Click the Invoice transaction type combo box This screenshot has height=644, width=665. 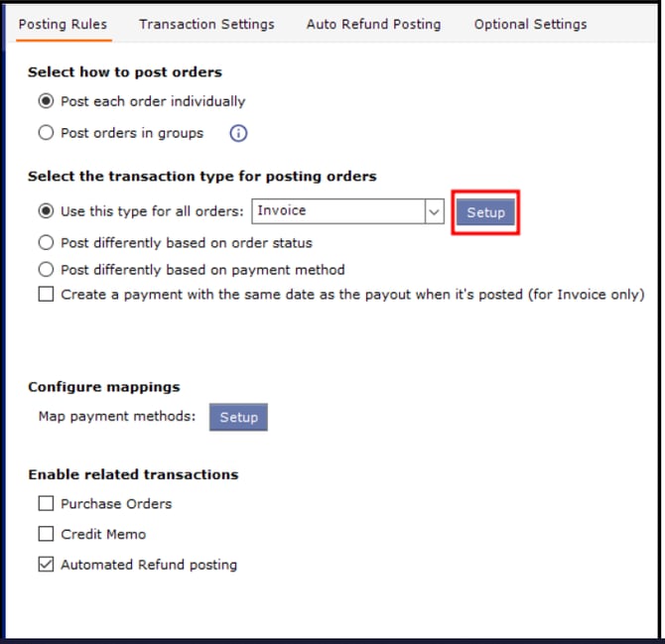[337, 211]
